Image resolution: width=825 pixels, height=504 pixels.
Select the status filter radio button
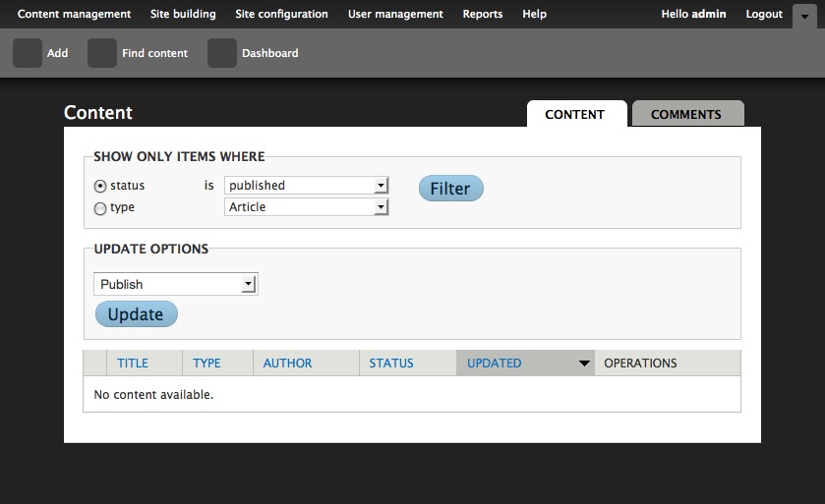pos(100,186)
